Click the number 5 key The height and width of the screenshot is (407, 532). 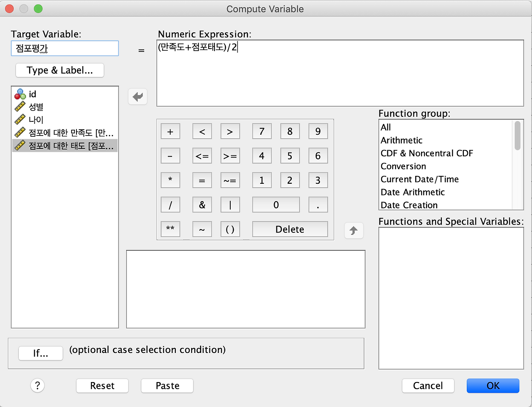(x=290, y=156)
